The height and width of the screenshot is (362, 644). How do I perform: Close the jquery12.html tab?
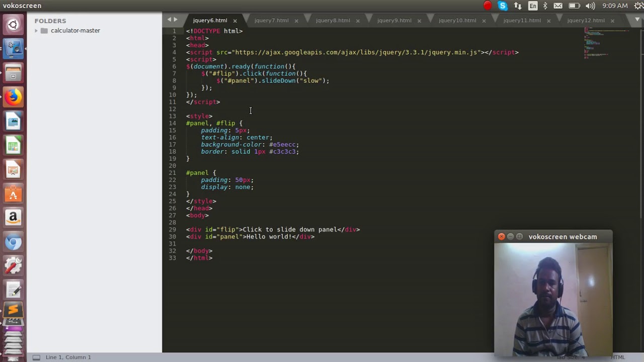coord(612,21)
